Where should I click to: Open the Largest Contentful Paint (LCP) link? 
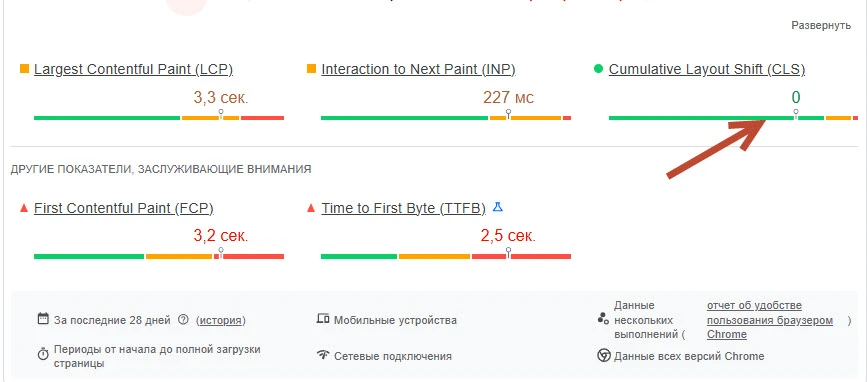133,69
